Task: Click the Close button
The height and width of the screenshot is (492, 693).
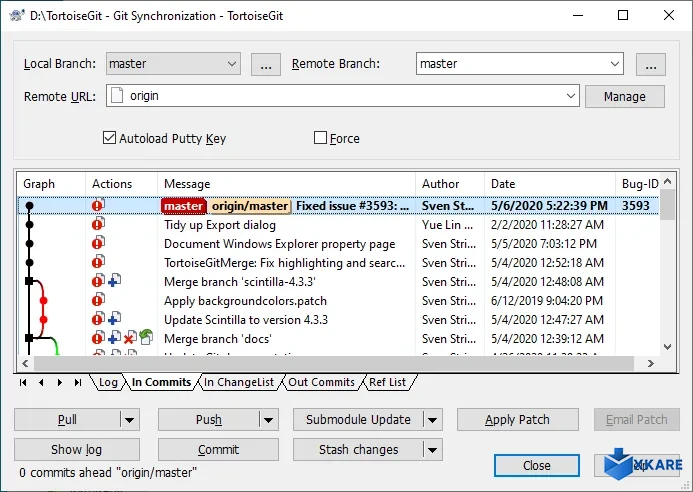Action: pos(537,465)
